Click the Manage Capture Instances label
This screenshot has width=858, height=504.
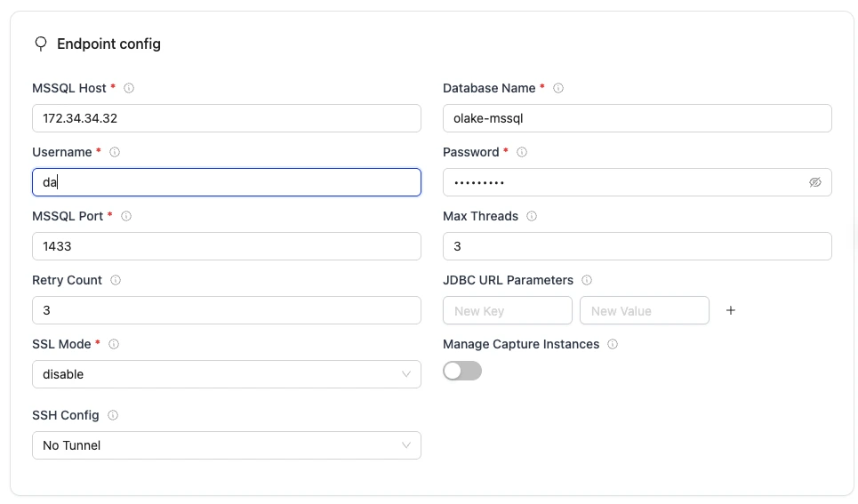point(521,344)
